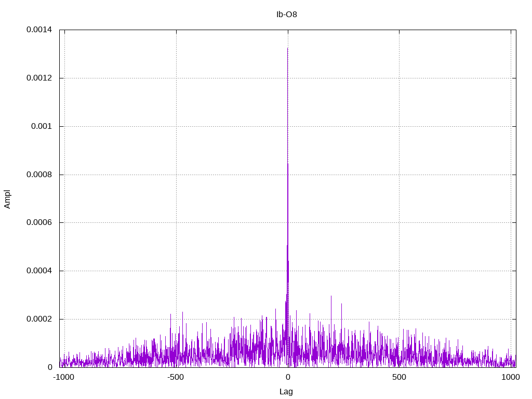Click the x-axis tick label -500
The width and height of the screenshot is (532, 399).
(176, 377)
